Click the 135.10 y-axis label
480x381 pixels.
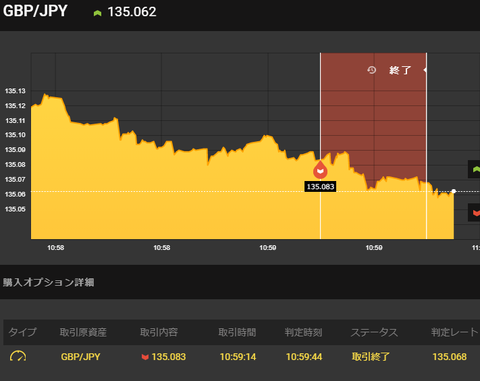coord(15,135)
